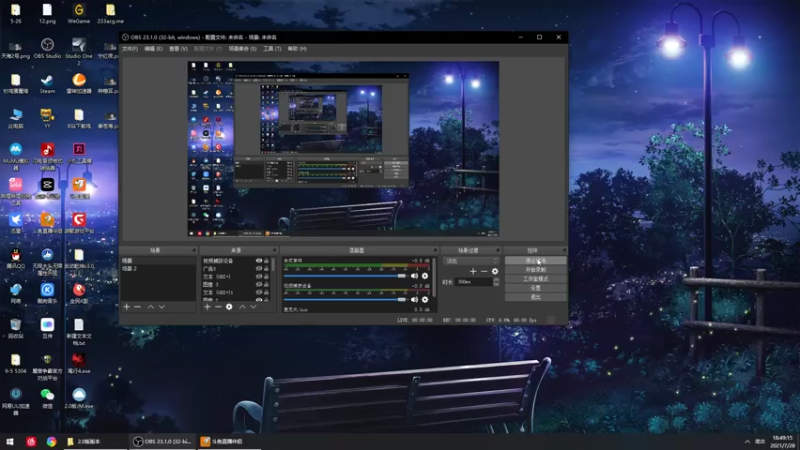Open desktop audio settings gear
Screen dimensions: 800x450
425,276
